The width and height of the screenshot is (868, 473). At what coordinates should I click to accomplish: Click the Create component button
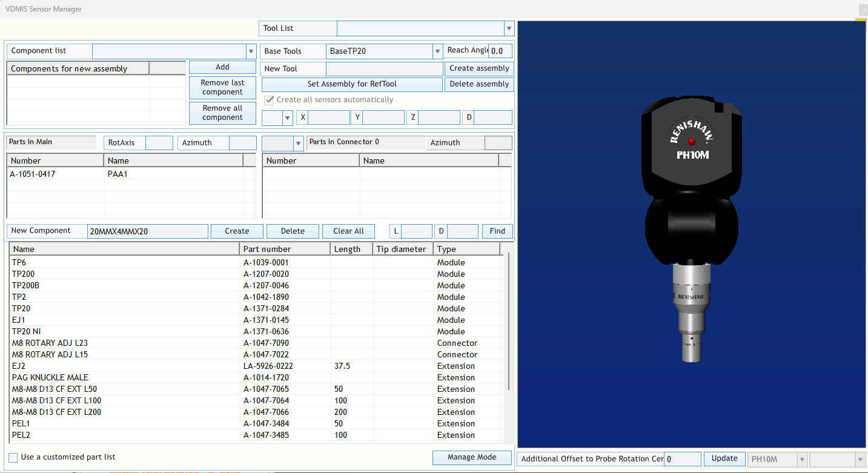click(237, 231)
